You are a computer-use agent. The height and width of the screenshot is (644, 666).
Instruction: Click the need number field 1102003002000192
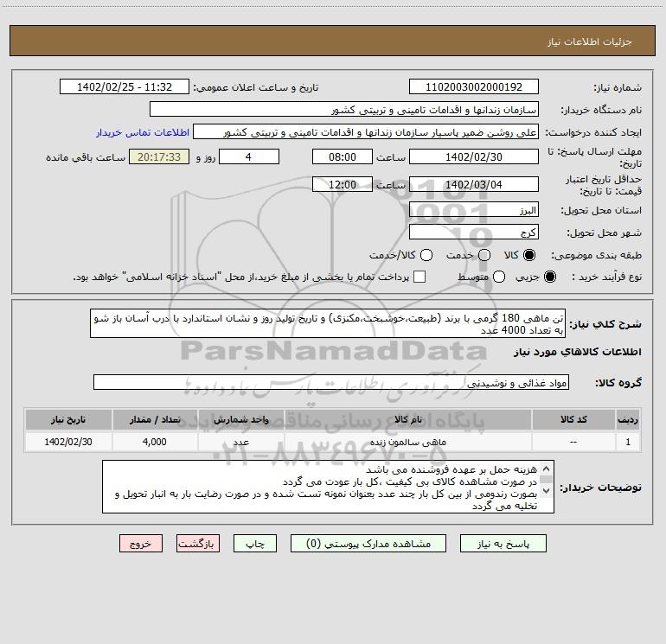pyautogui.click(x=474, y=87)
